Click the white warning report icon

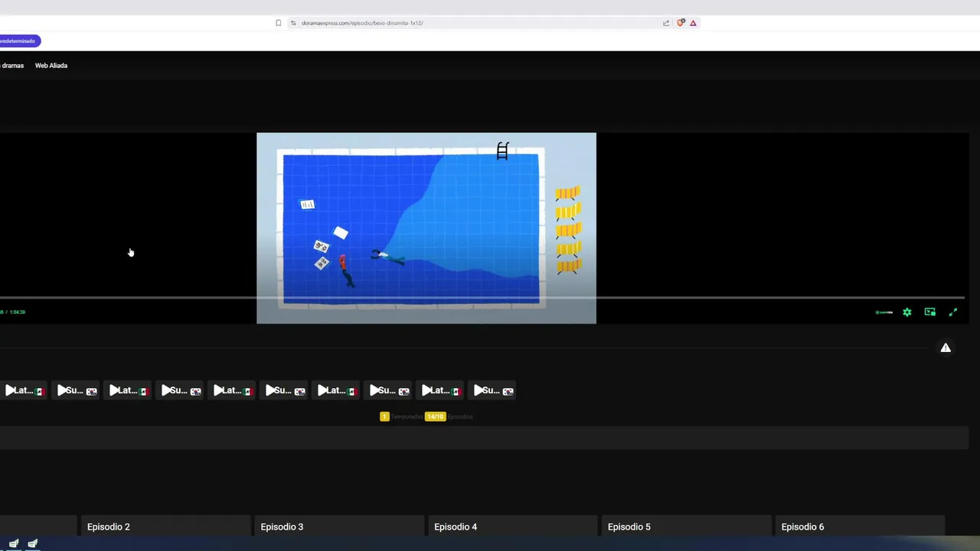click(x=946, y=348)
